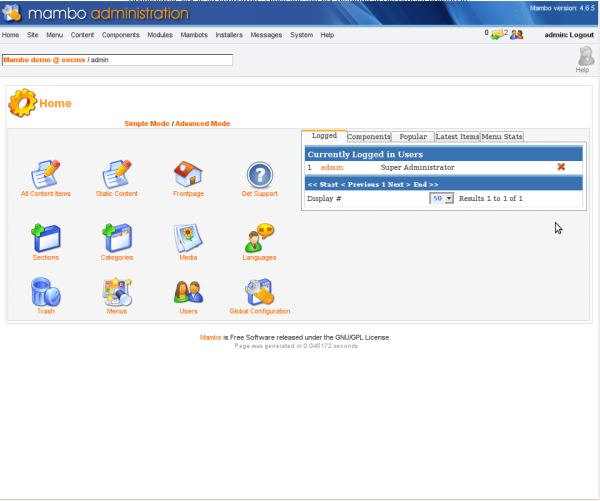Open the Content menu
600x501 pixels.
(x=82, y=35)
